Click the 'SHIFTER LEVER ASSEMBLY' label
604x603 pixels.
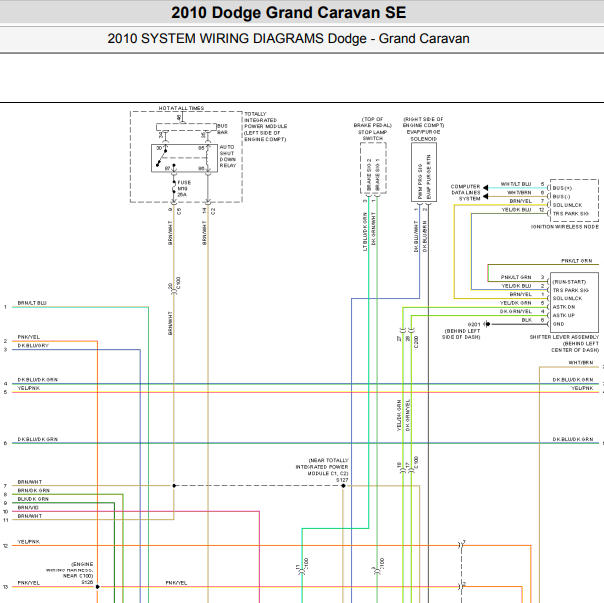click(564, 337)
